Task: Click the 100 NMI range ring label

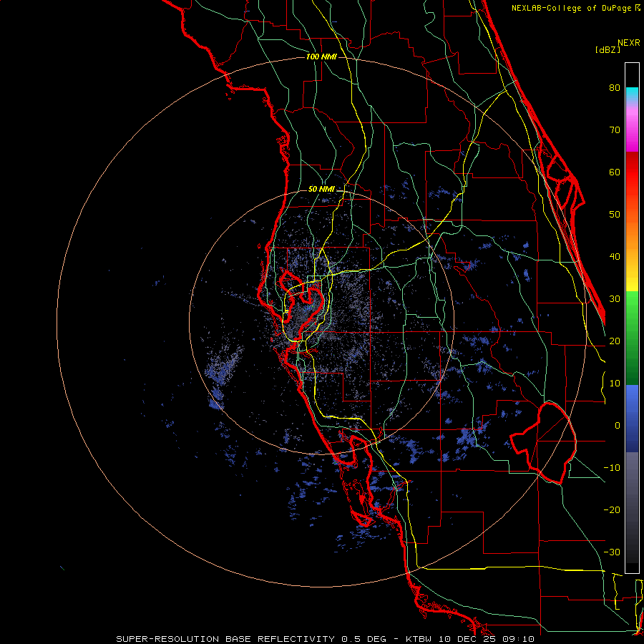Action: 321,57
